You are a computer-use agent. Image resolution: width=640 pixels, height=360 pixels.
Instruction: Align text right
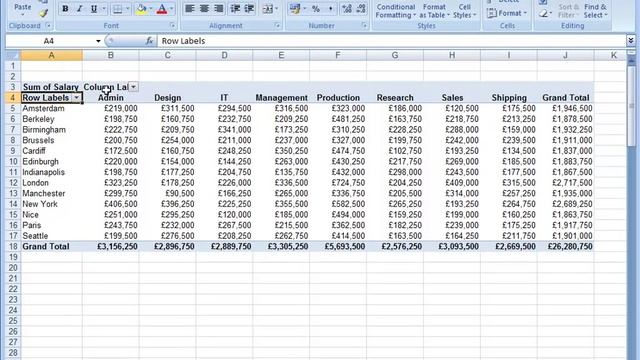click(219, 9)
